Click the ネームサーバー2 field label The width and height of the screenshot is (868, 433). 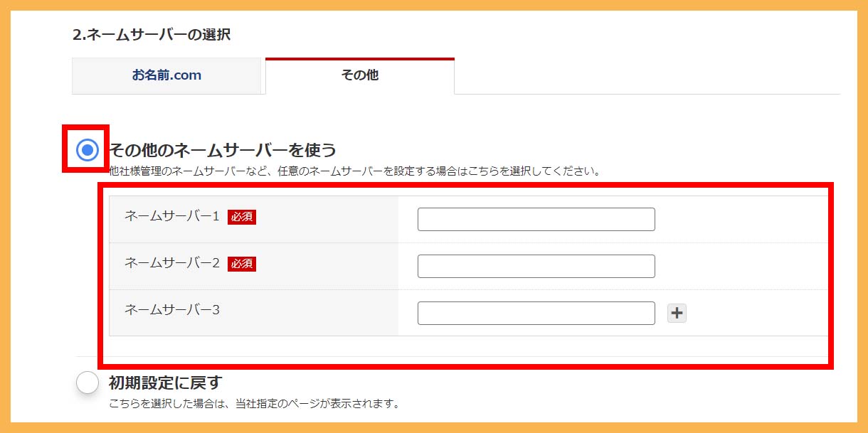pyautogui.click(x=171, y=264)
